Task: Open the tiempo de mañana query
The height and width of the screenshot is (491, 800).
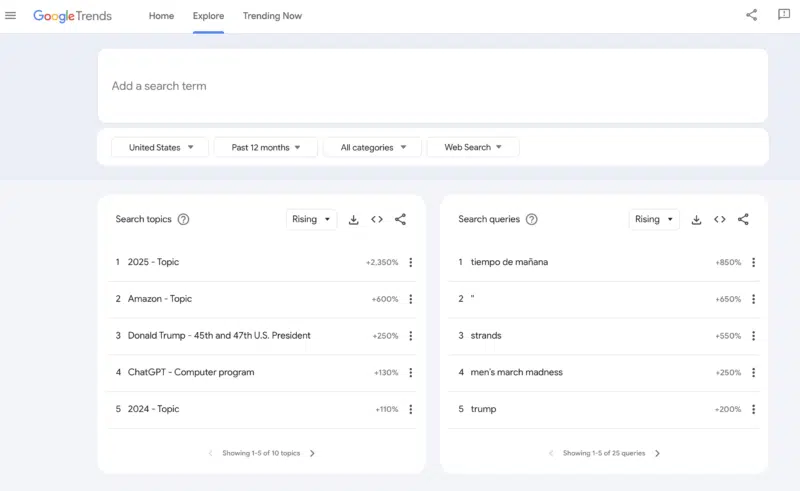Action: (509, 262)
